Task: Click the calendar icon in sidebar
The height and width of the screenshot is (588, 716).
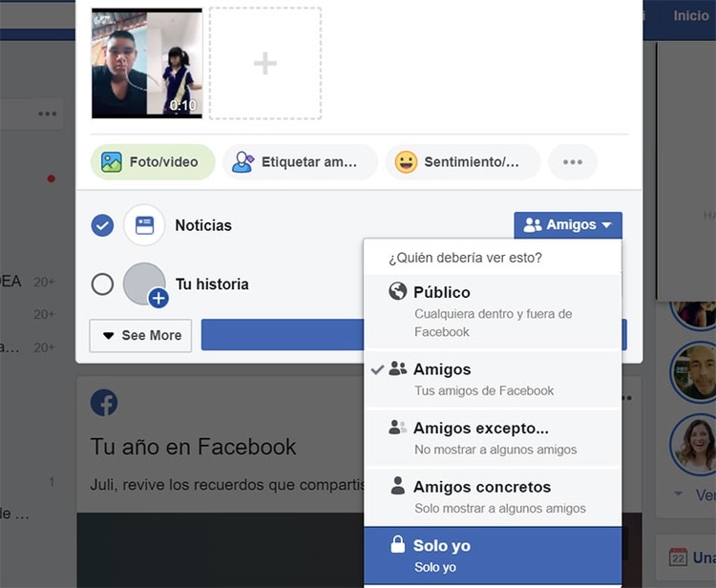Action: [678, 556]
